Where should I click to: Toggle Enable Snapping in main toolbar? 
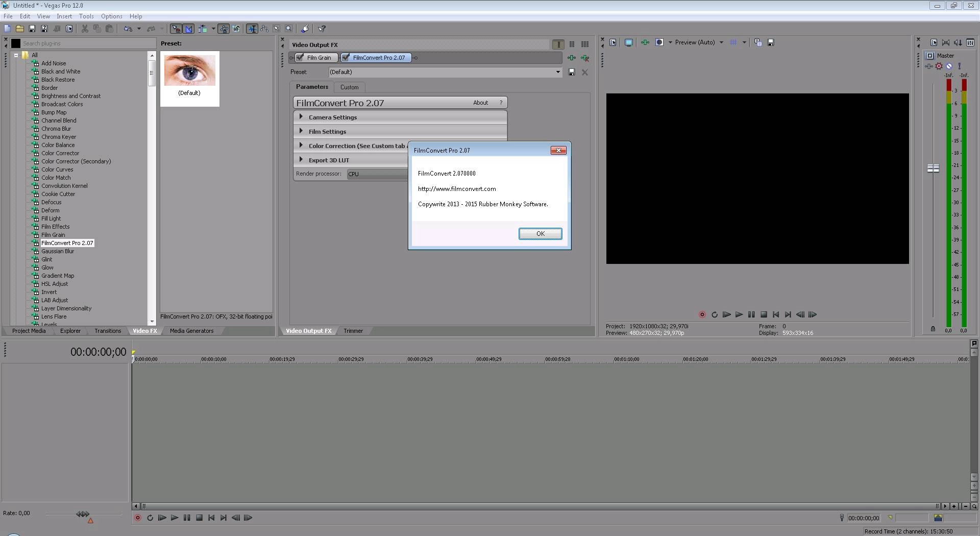pos(176,29)
